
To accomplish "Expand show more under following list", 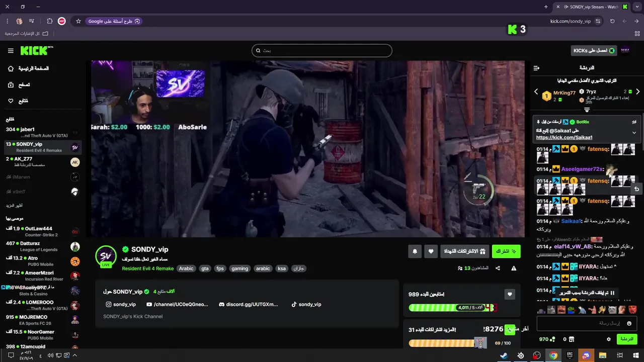I will point(14,206).
